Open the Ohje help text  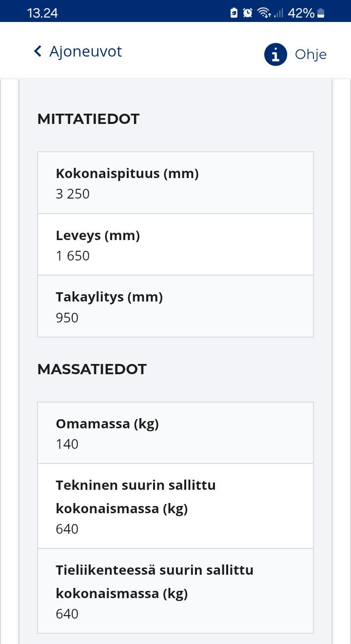pos(311,54)
